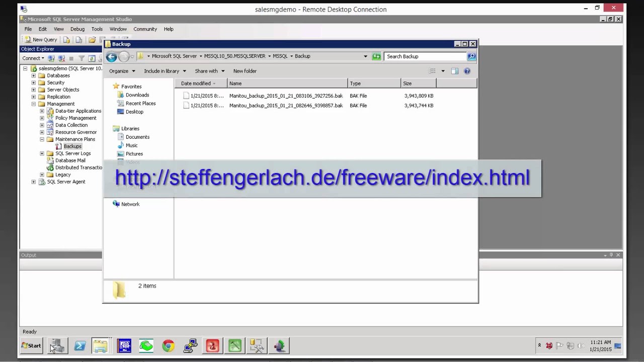The image size is (644, 362).
Task: Select the Legacy folder
Action: click(x=63, y=174)
